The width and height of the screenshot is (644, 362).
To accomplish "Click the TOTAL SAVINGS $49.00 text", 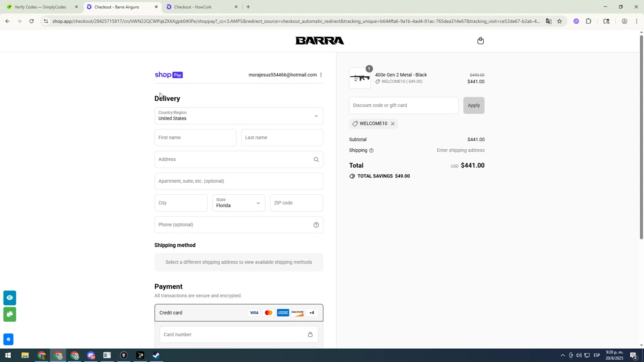I will [x=383, y=176].
